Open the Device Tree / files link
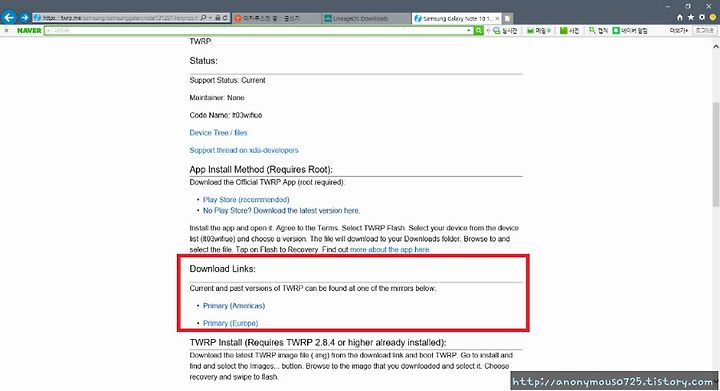The width and height of the screenshot is (720, 391). tap(218, 133)
